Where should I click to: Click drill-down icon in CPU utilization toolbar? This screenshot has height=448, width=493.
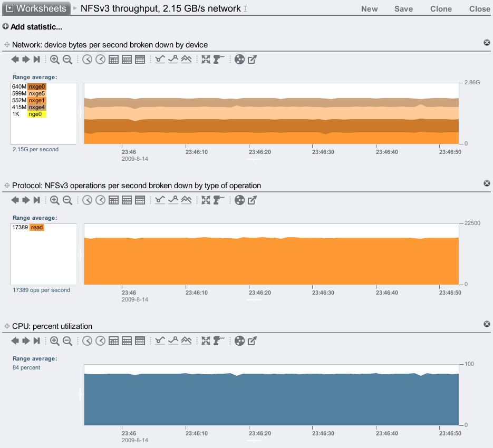(x=219, y=341)
